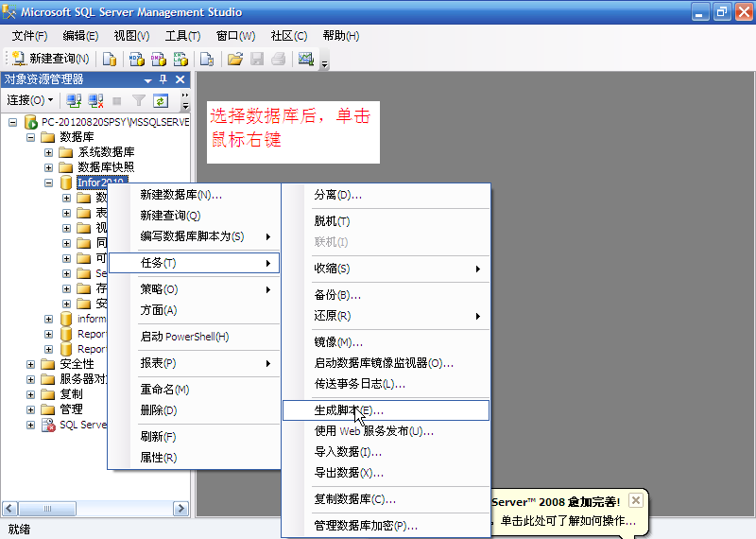This screenshot has height=539, width=756.
Task: Click Object Explorer horizontal scrollbar left arrow
Action: [x=10, y=508]
